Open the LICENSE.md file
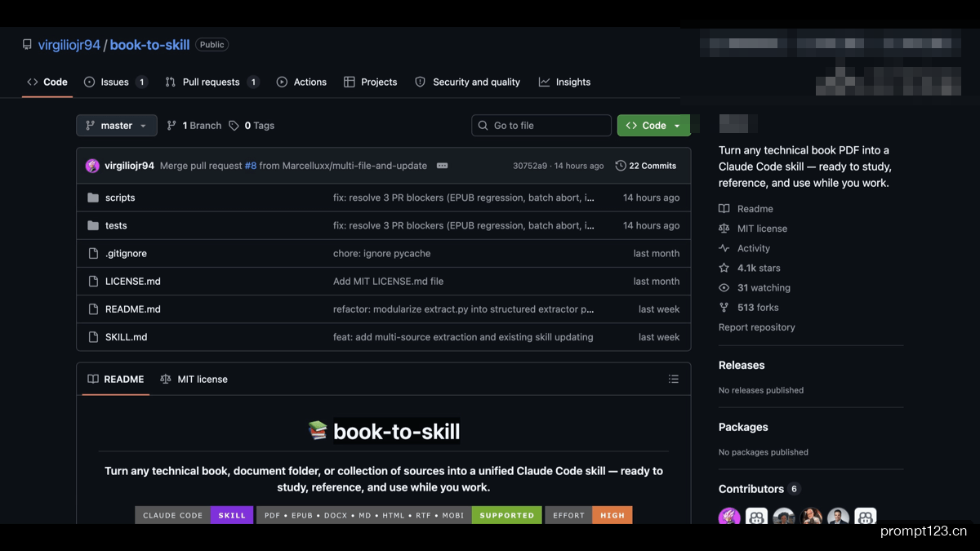 (x=133, y=281)
